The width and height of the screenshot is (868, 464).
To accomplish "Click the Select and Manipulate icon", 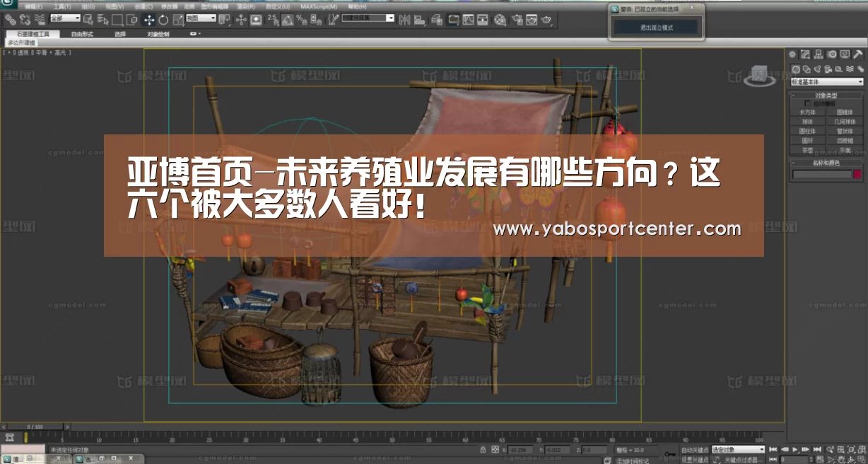I will [x=241, y=19].
